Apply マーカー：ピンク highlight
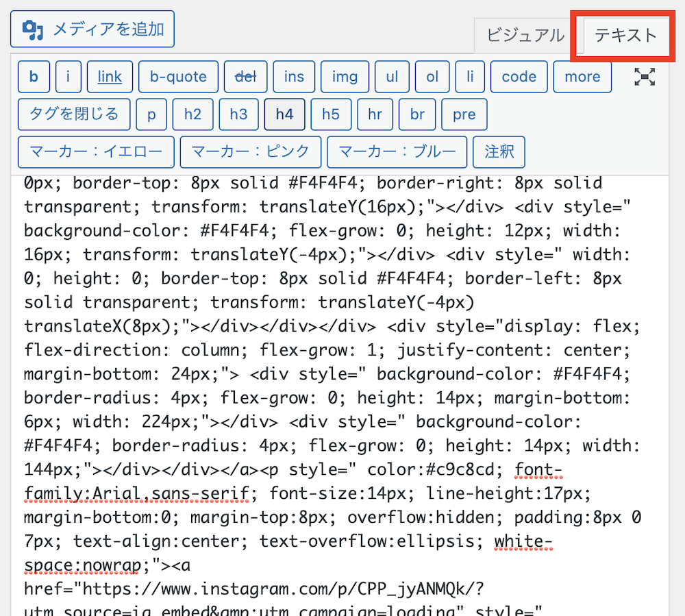Image resolution: width=685 pixels, height=616 pixels. (250, 152)
